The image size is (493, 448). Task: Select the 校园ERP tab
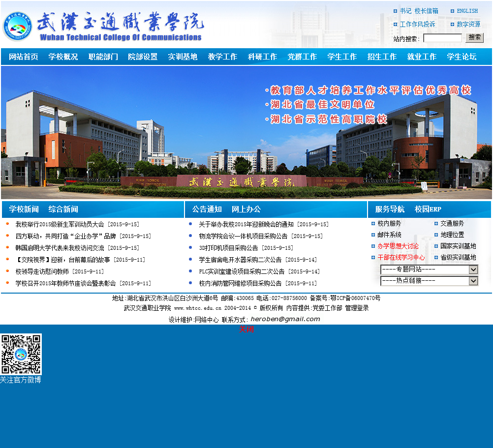click(x=428, y=209)
